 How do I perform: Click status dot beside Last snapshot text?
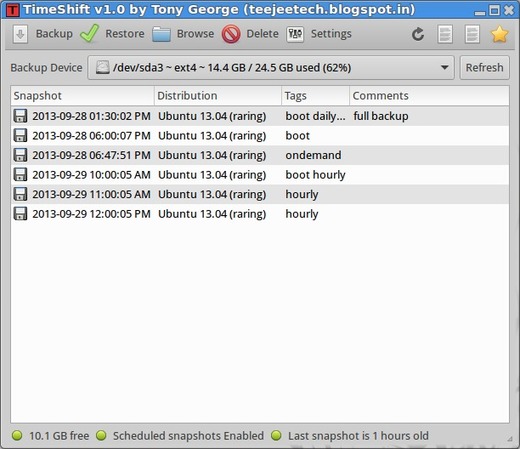coord(276,435)
